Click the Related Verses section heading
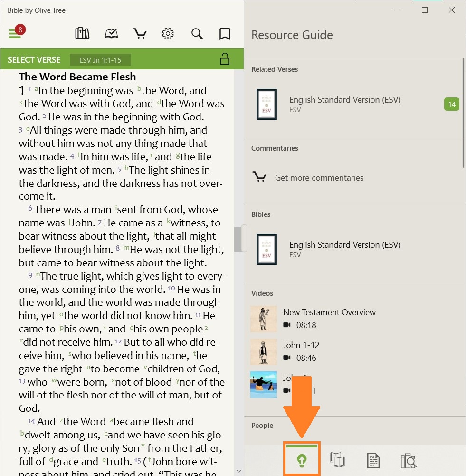This screenshot has height=476, width=466. coord(275,69)
